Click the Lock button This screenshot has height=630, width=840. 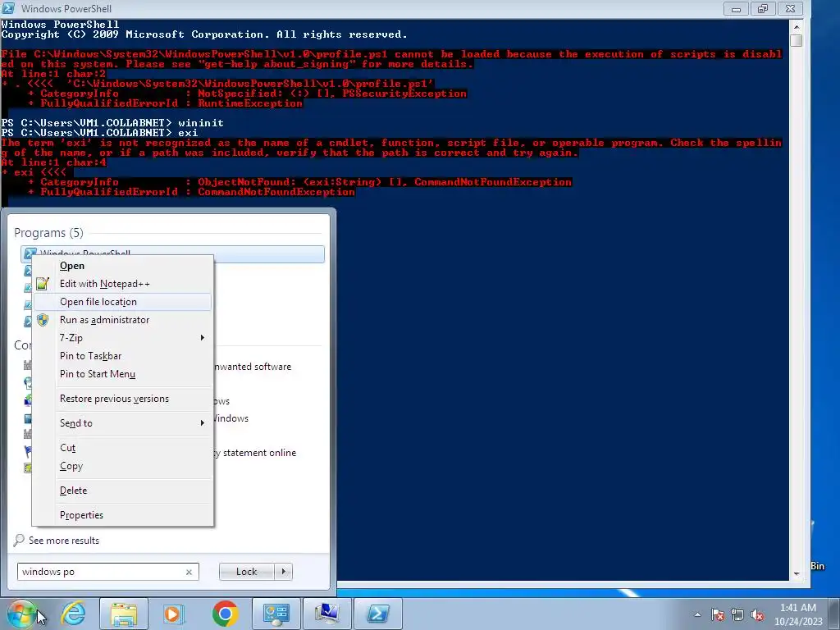point(247,572)
